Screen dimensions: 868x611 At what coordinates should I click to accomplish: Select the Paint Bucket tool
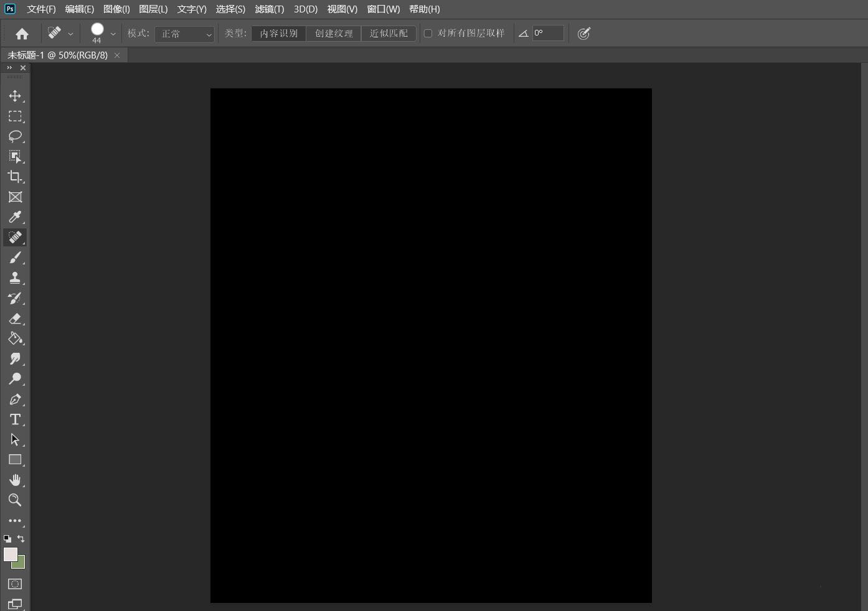tap(15, 338)
